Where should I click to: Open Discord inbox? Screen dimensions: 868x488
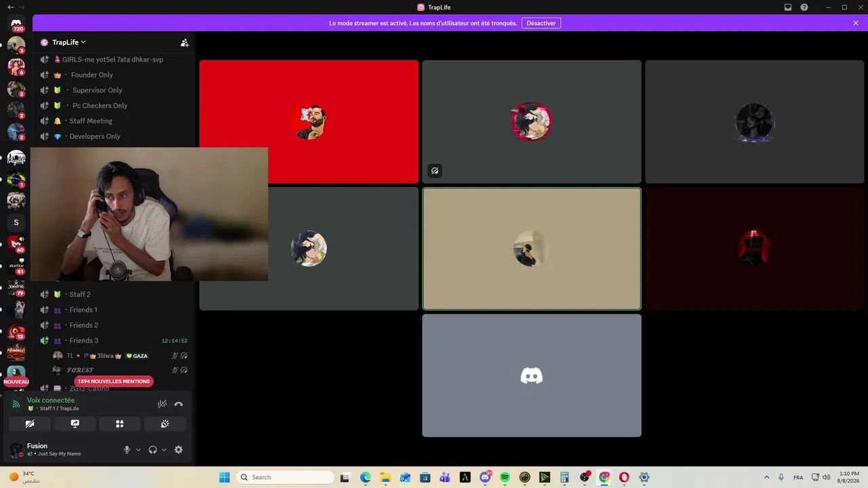pos(788,7)
